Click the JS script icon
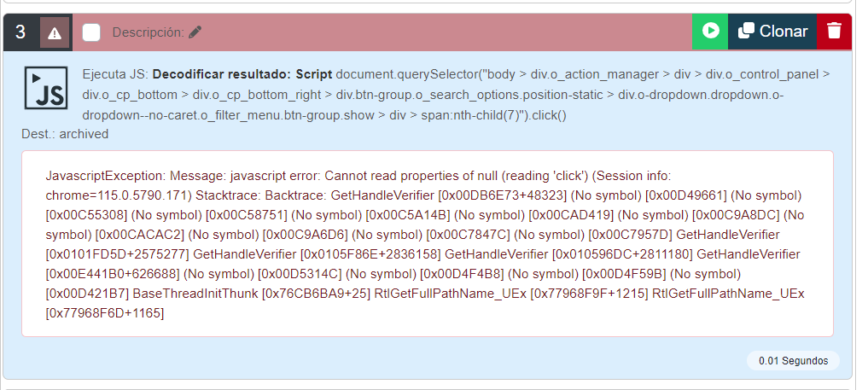868x390 pixels. [x=46, y=88]
